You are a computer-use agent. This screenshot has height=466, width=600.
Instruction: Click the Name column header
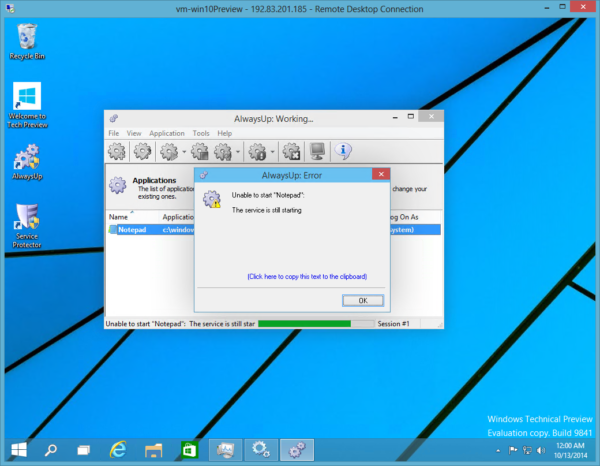(x=119, y=216)
